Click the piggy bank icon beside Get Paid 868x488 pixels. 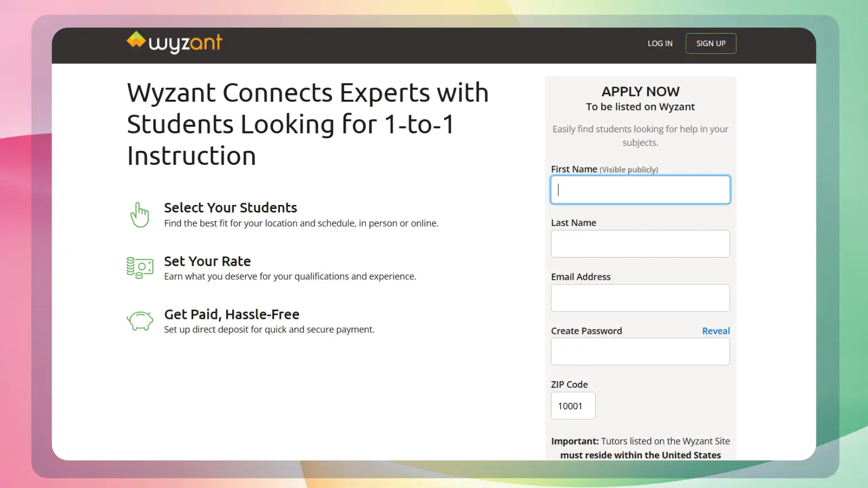[140, 320]
